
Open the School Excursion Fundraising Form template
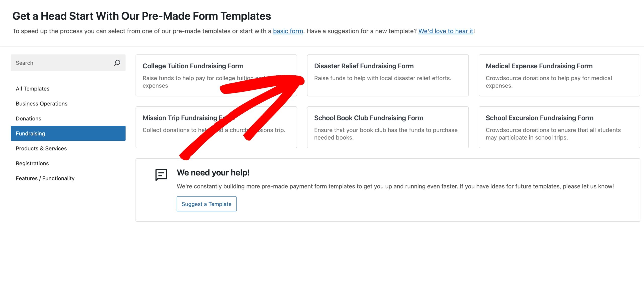pos(559,127)
